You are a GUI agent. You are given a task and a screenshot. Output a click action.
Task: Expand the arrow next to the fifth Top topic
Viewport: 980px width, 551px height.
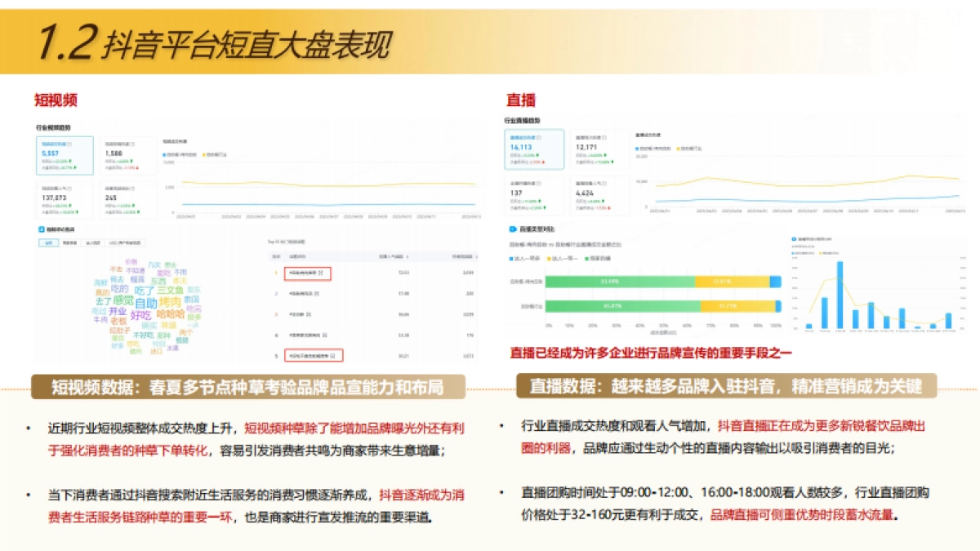(x=332, y=356)
